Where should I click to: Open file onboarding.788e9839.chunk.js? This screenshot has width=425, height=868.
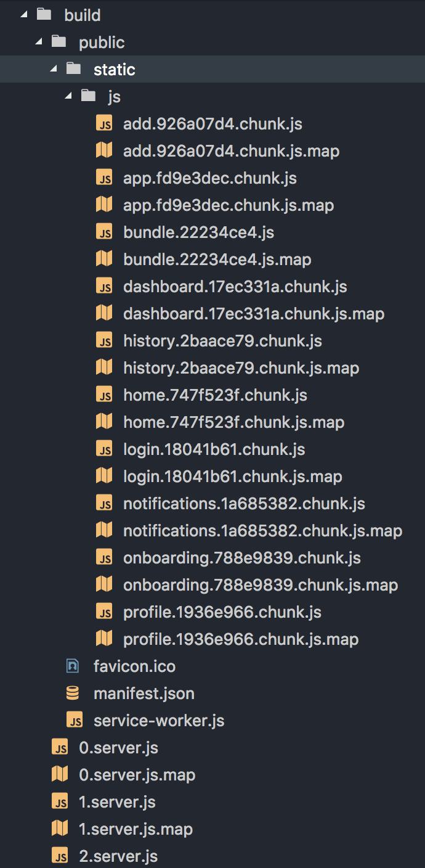(x=242, y=558)
